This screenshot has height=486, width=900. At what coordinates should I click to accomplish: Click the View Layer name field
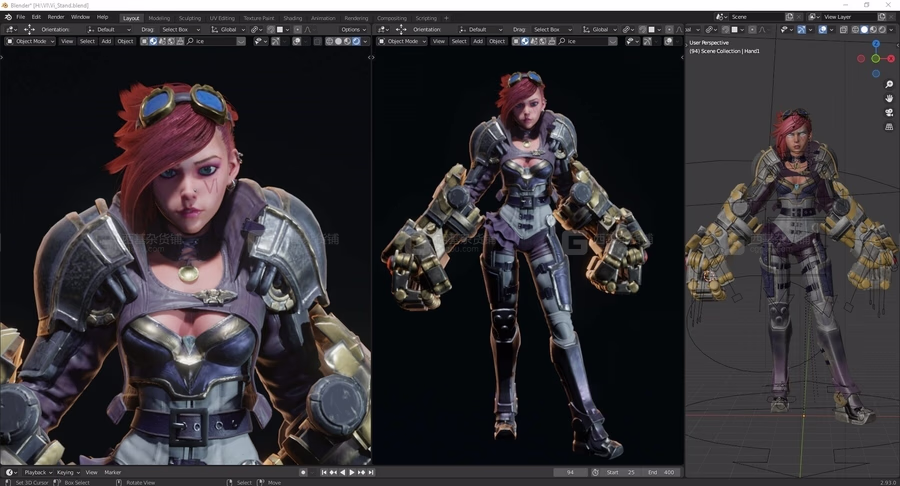coord(847,17)
